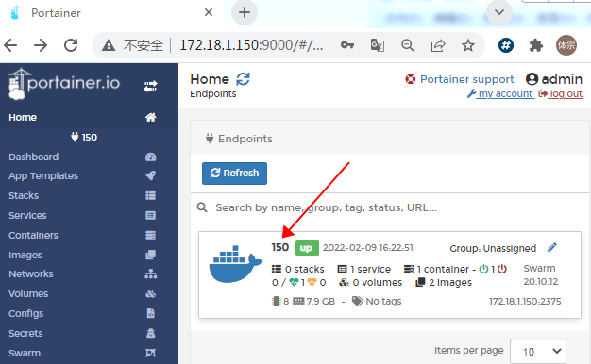
Task: Click the refresh icon beside Home title
Action: click(x=244, y=79)
